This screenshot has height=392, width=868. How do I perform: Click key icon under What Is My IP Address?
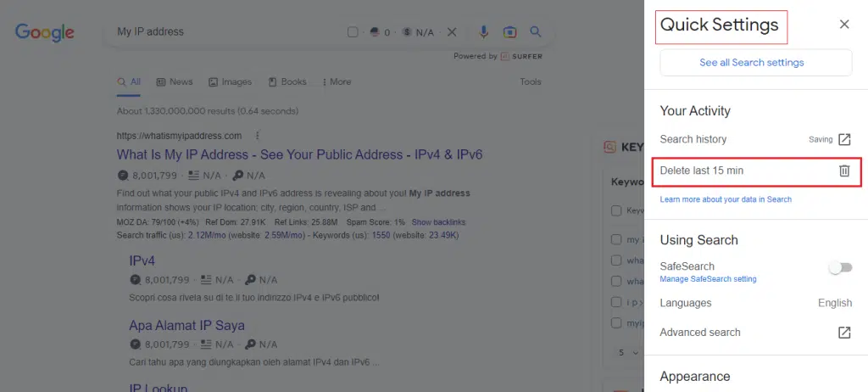click(238, 176)
